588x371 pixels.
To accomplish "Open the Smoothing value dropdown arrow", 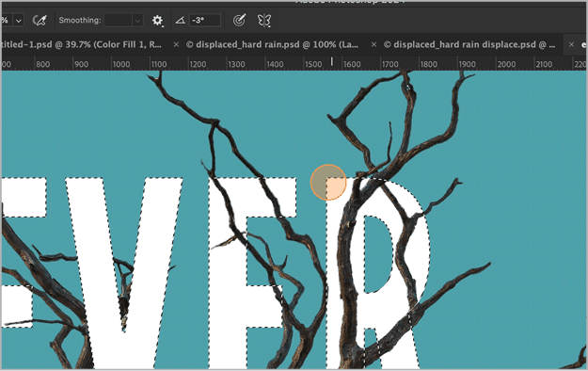I will (137, 21).
